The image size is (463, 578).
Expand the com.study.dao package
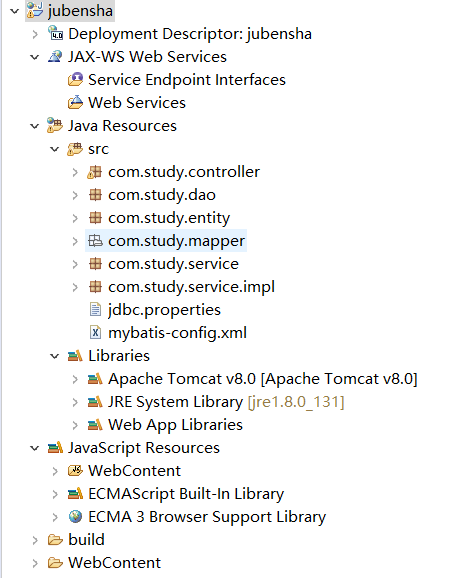tap(75, 195)
